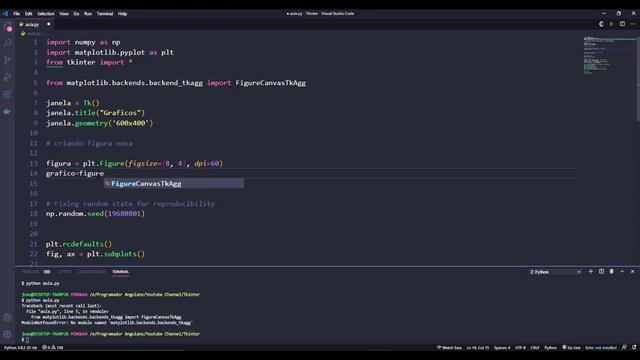
Task: Change the end of line sequence CRLF
Action: click(535, 348)
